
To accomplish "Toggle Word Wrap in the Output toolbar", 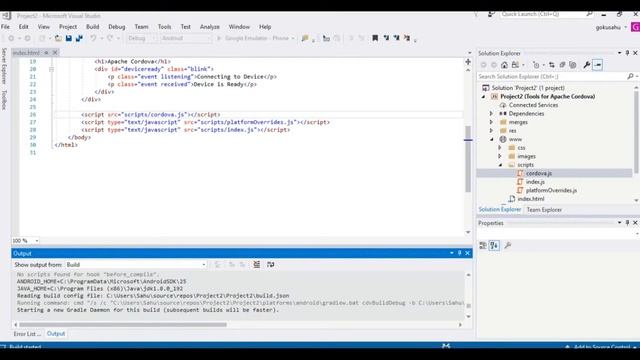I will pyautogui.click(x=270, y=264).
